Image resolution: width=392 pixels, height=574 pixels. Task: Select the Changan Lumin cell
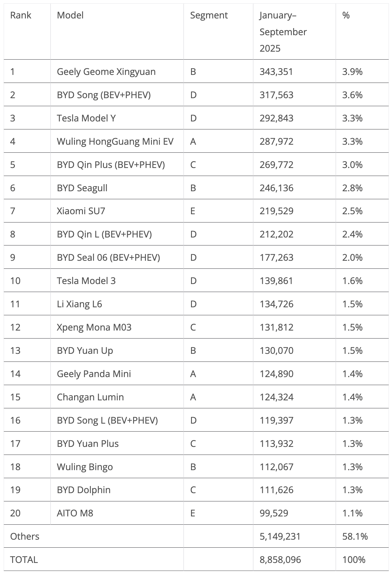(x=90, y=397)
